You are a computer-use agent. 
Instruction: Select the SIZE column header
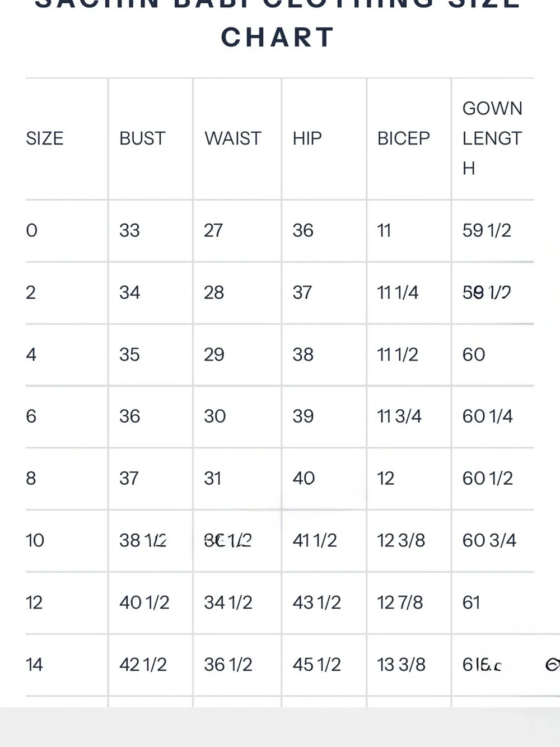point(45,138)
